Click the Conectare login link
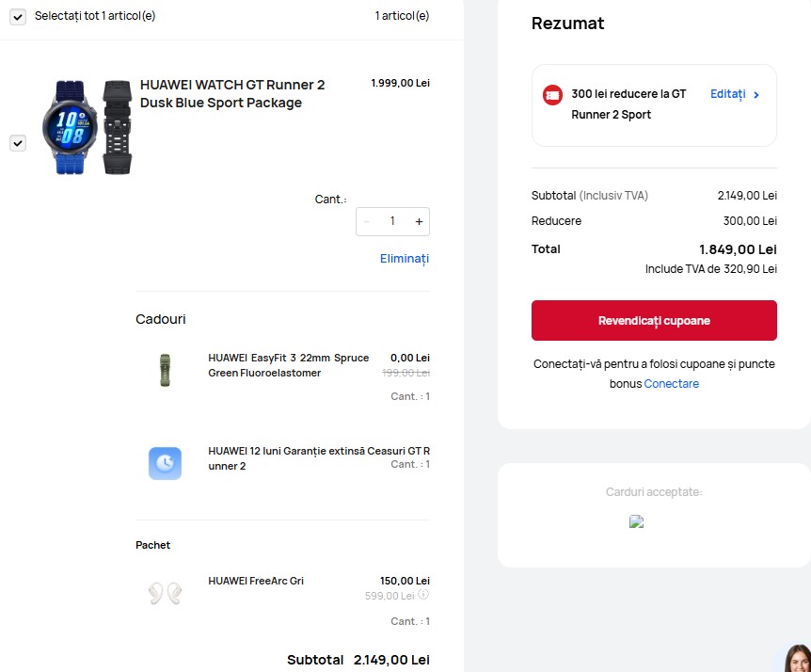Image resolution: width=811 pixels, height=672 pixels. click(671, 384)
